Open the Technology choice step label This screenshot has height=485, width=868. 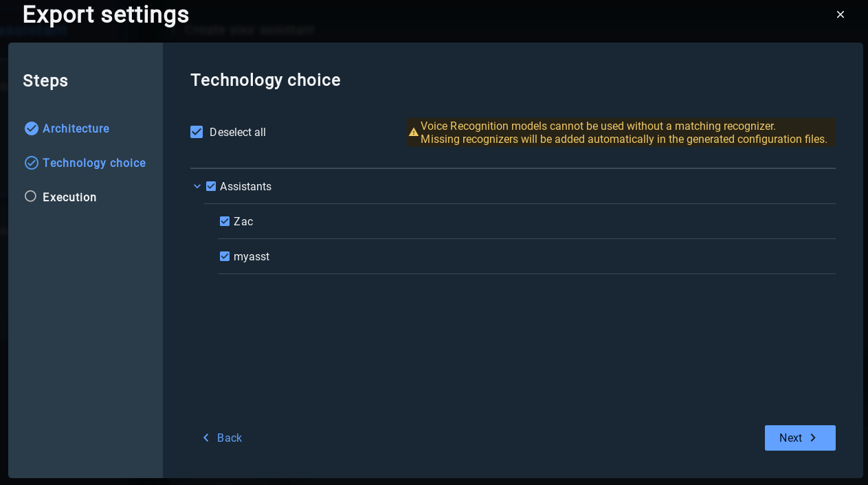click(x=94, y=163)
